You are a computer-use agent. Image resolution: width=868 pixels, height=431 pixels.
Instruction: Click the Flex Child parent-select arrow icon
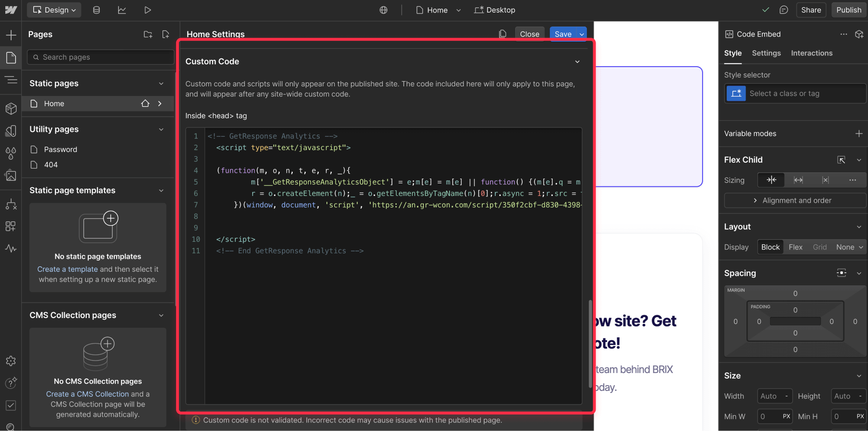(x=841, y=160)
